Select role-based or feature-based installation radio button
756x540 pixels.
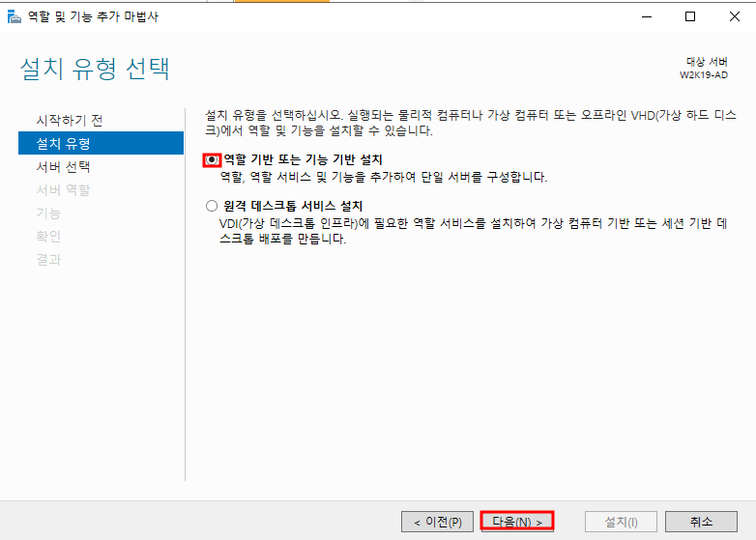coord(212,159)
